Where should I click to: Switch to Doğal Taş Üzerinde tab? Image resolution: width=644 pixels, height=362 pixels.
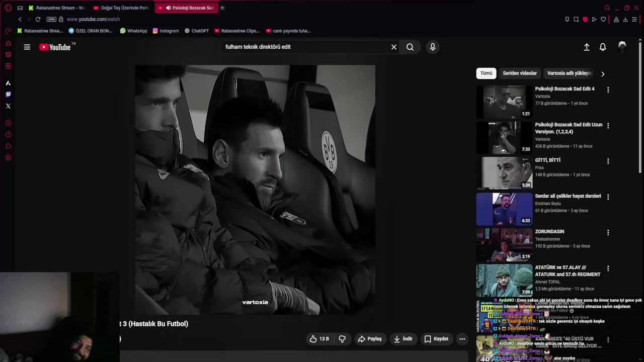tap(121, 8)
